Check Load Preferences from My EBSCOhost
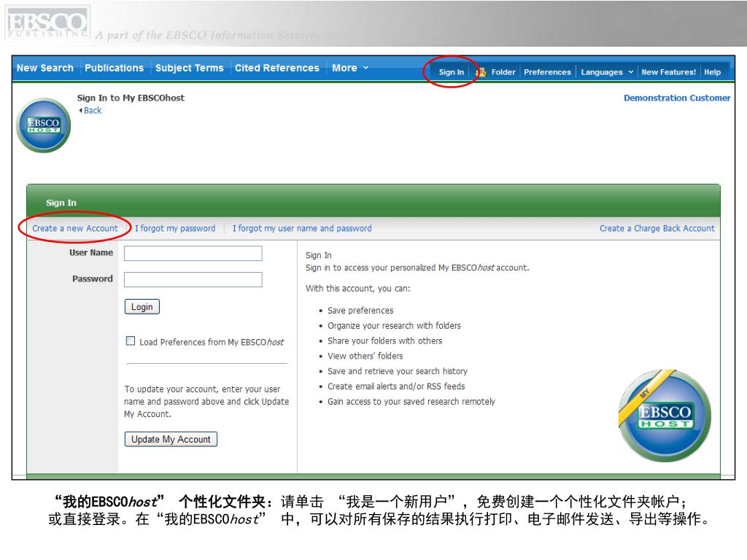The image size is (747, 560). (x=131, y=341)
